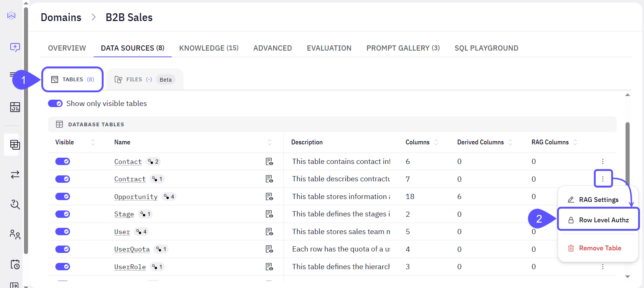Open the Stage table link
644x288 pixels.
click(124, 214)
